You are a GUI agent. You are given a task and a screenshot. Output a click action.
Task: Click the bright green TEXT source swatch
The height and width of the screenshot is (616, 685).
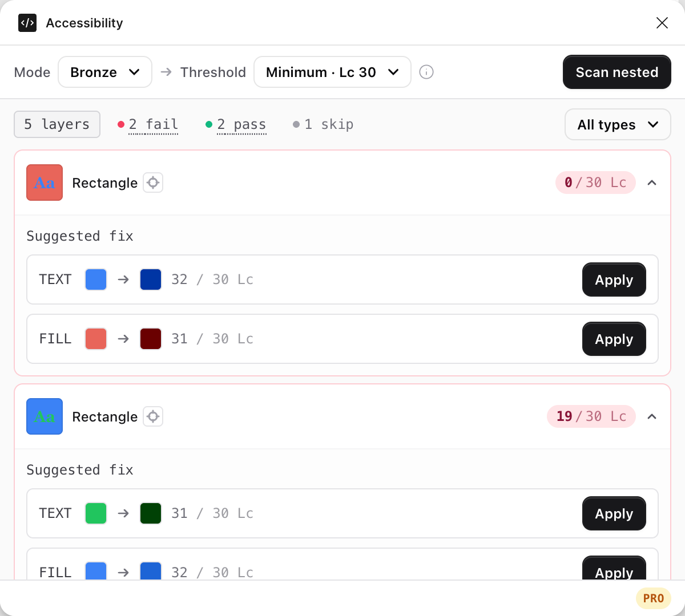point(96,513)
